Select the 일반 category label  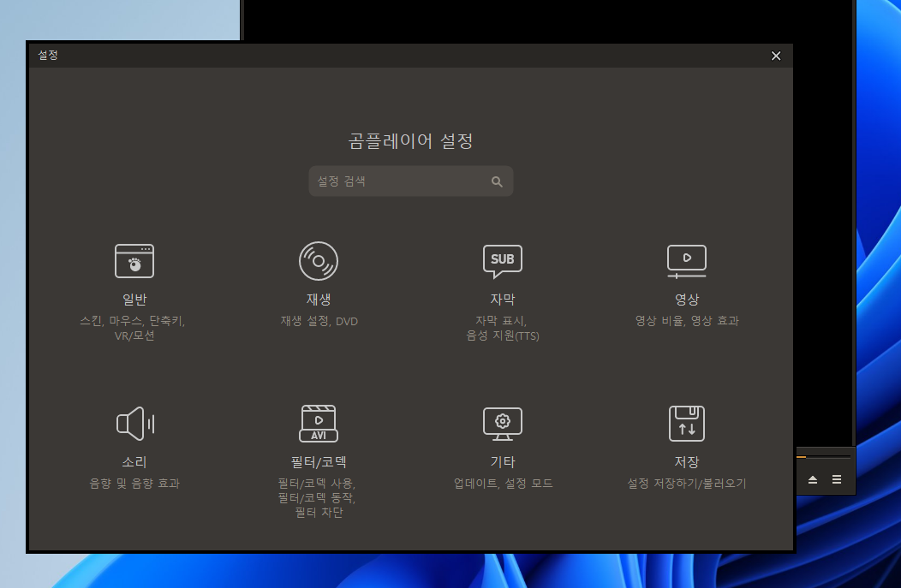[x=134, y=300]
